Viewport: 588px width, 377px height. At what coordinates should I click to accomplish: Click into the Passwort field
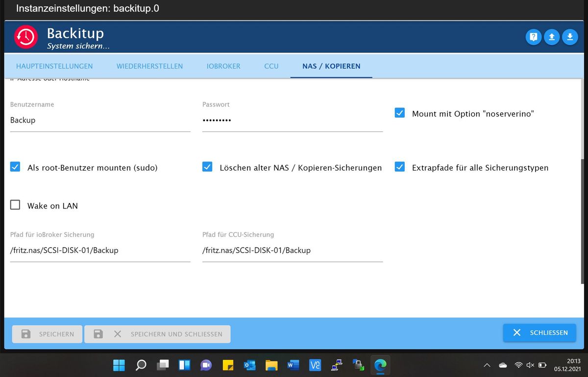pos(292,120)
